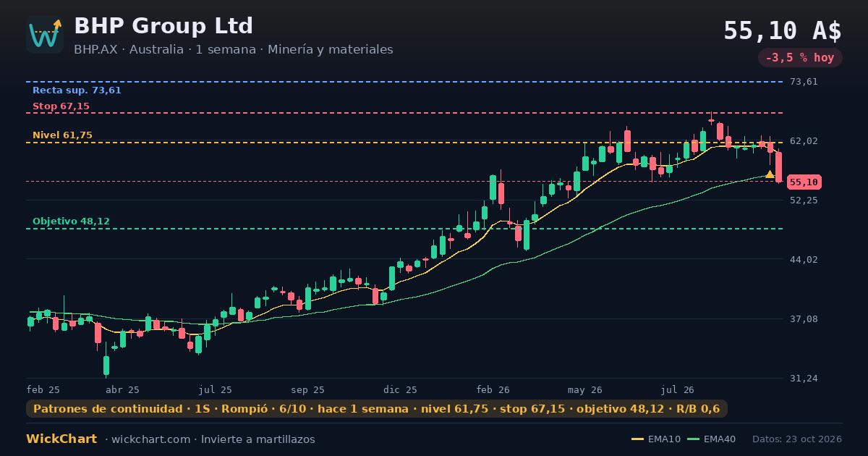Click the dic 25 date label
The image size is (868, 456).
tap(401, 389)
